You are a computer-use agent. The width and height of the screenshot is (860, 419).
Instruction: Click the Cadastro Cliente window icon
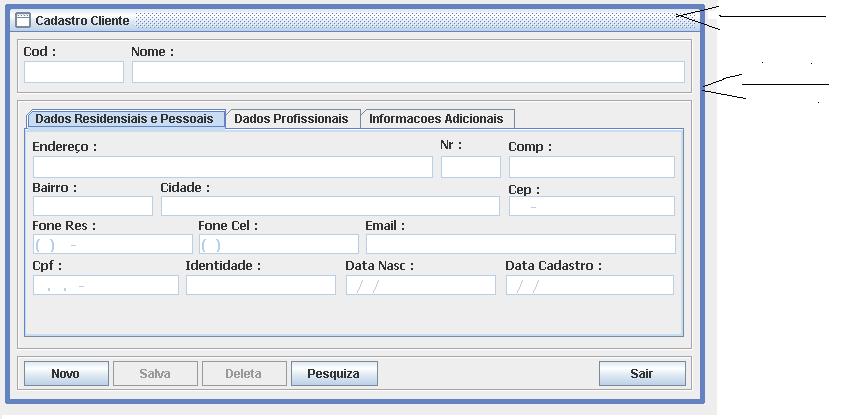22,20
